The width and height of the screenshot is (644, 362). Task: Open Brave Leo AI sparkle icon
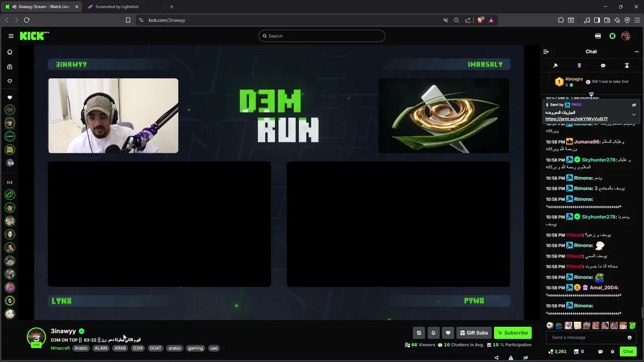click(617, 20)
